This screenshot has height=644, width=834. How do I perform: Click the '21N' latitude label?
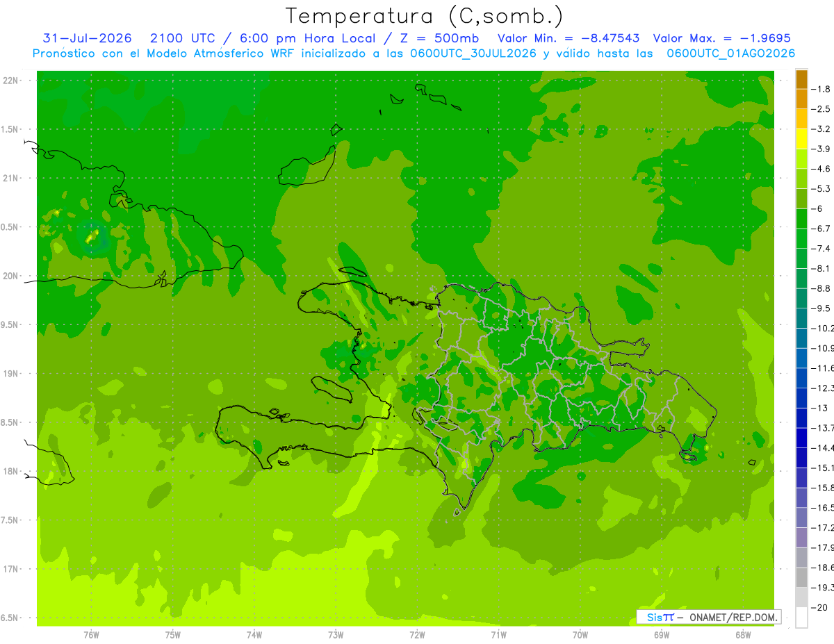click(x=10, y=178)
